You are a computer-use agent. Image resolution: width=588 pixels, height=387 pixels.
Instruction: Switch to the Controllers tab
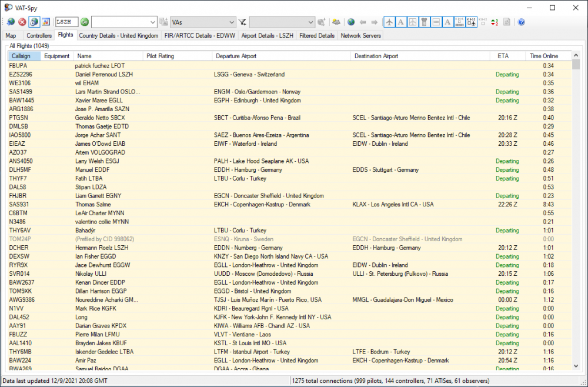click(39, 35)
